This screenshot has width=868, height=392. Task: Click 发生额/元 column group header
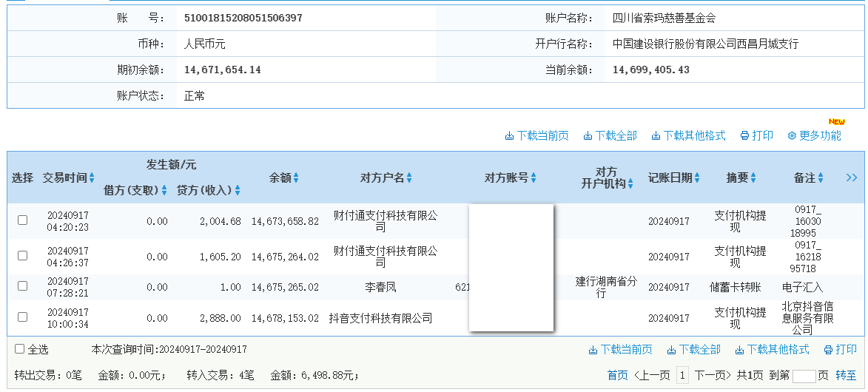(x=171, y=164)
